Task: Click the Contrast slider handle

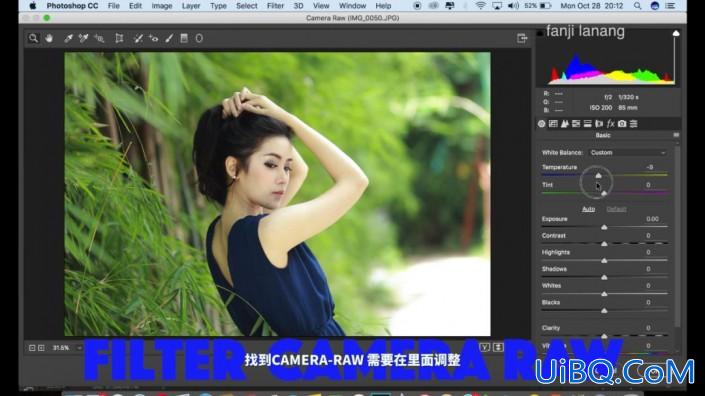Action: point(604,244)
